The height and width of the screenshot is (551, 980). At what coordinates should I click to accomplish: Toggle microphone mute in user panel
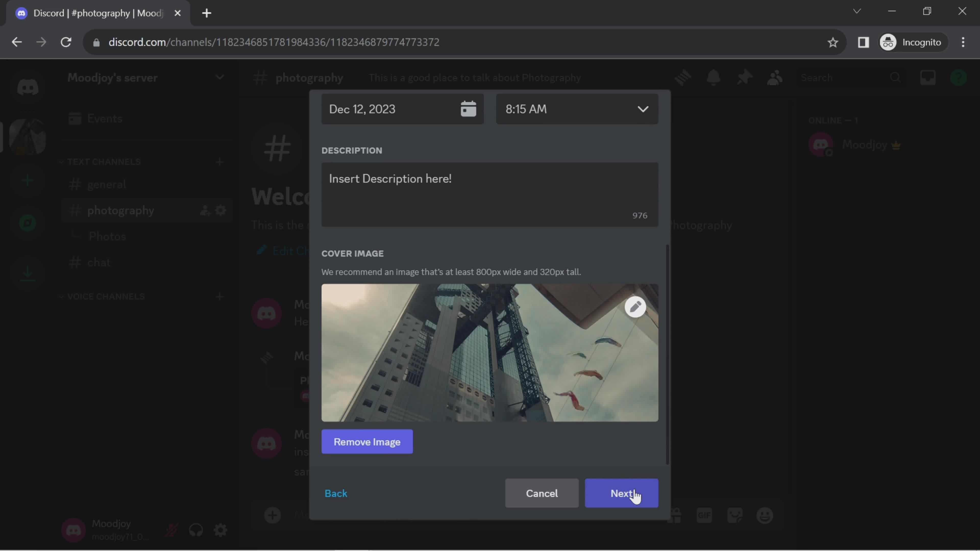click(x=171, y=530)
